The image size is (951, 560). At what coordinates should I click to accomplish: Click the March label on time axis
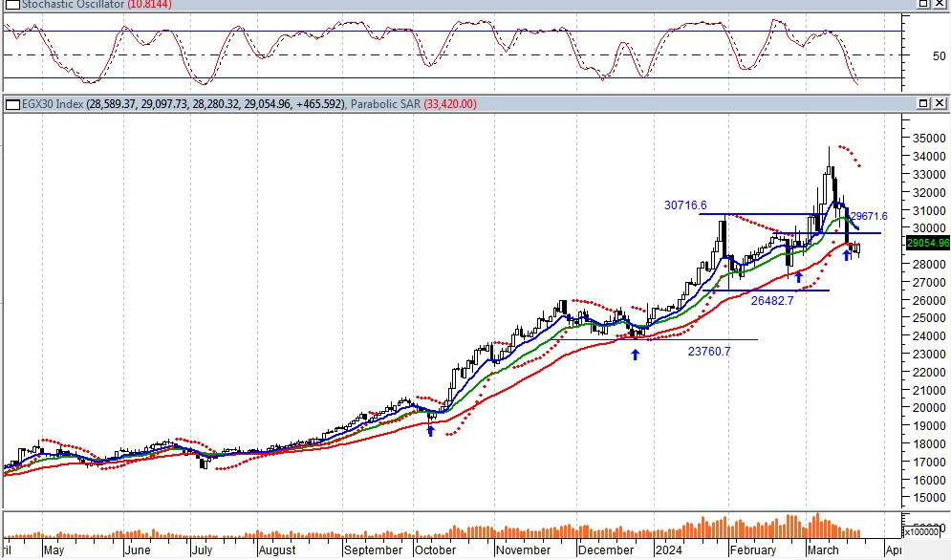pyautogui.click(x=823, y=550)
